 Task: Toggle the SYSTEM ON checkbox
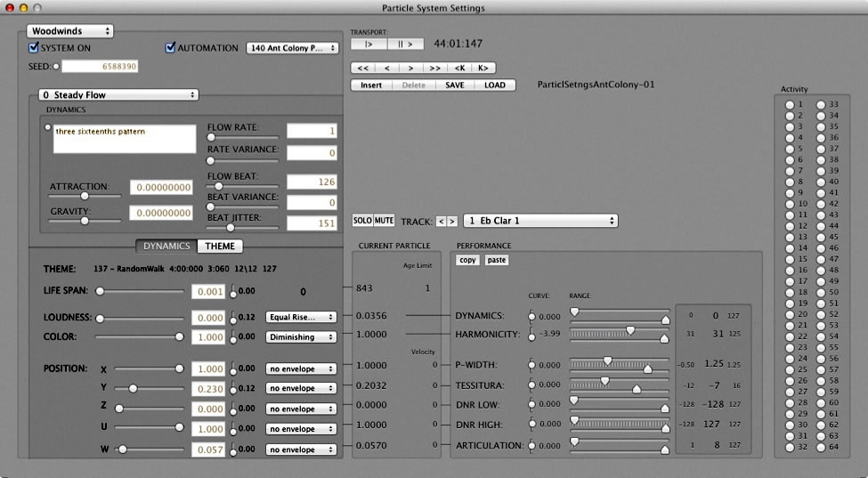tap(34, 47)
